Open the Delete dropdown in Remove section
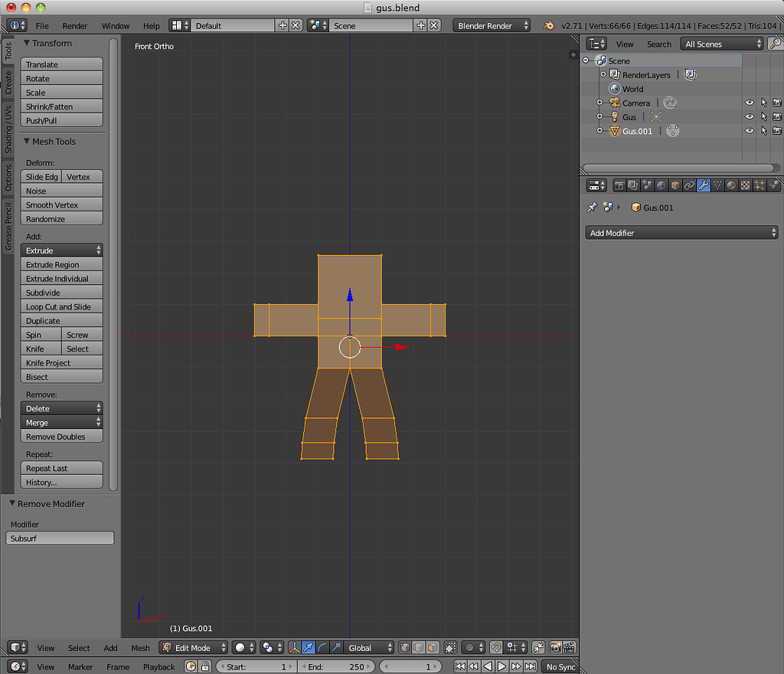784x674 pixels. click(x=61, y=408)
